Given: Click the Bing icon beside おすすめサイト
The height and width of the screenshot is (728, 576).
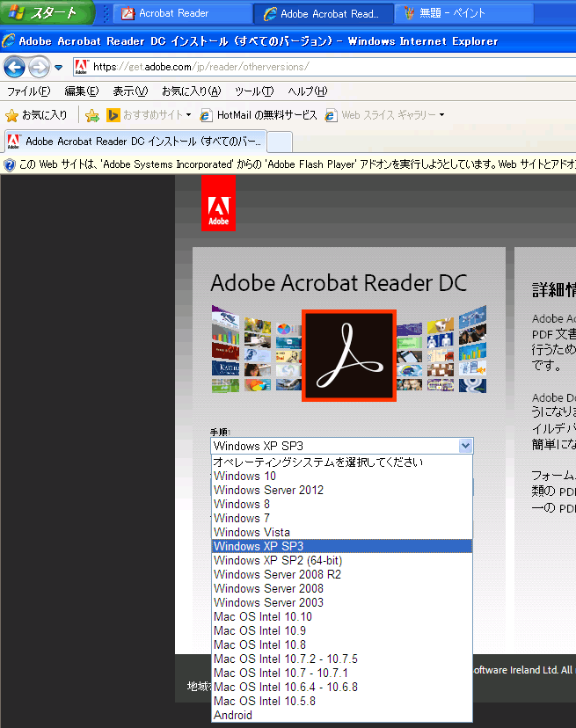Looking at the screenshot, I should tap(113, 115).
